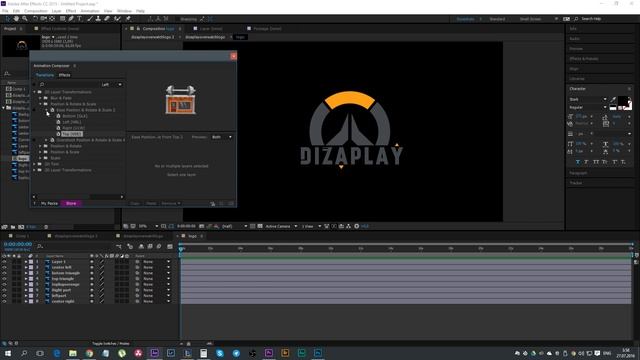Toggle visibility of leftpart layer
The image size is (640, 360).
4,296
